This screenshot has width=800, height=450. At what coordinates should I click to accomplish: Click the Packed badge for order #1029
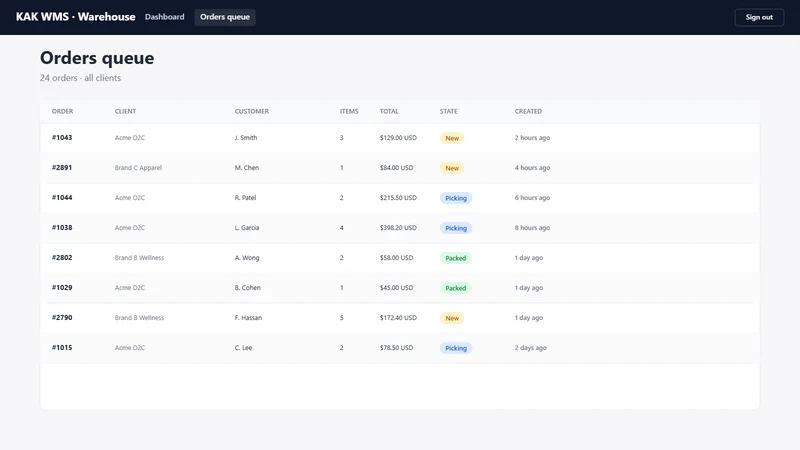pos(456,288)
